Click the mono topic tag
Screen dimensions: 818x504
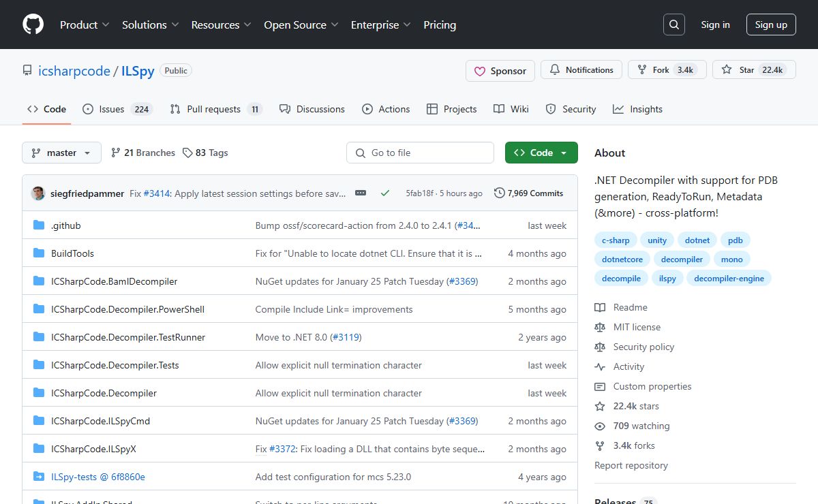tap(732, 259)
